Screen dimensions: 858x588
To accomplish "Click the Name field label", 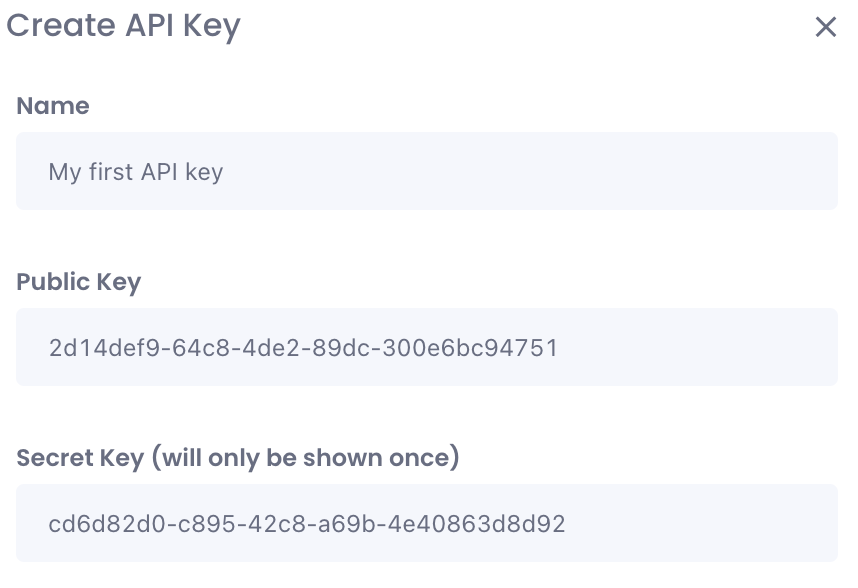I will click(x=53, y=106).
